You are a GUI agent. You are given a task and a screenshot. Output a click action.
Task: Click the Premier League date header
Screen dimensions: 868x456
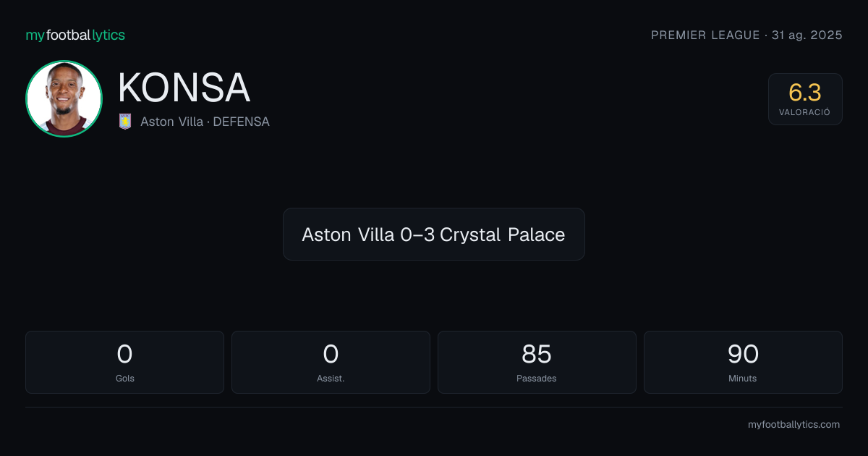point(746,35)
